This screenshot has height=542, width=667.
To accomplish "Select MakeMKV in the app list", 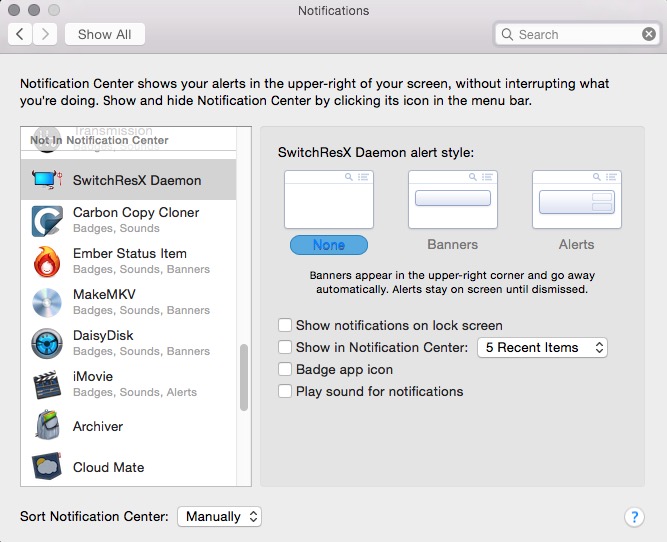I will tap(128, 302).
